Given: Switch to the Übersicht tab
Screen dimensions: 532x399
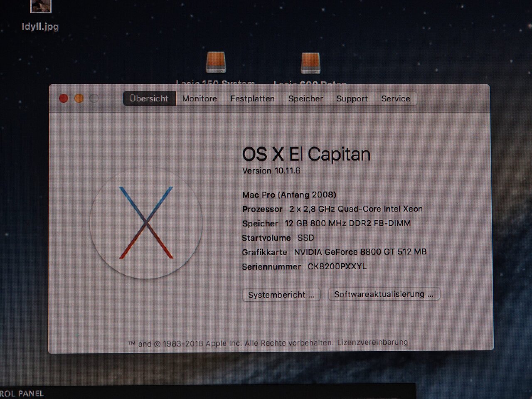Looking at the screenshot, I should tap(149, 99).
